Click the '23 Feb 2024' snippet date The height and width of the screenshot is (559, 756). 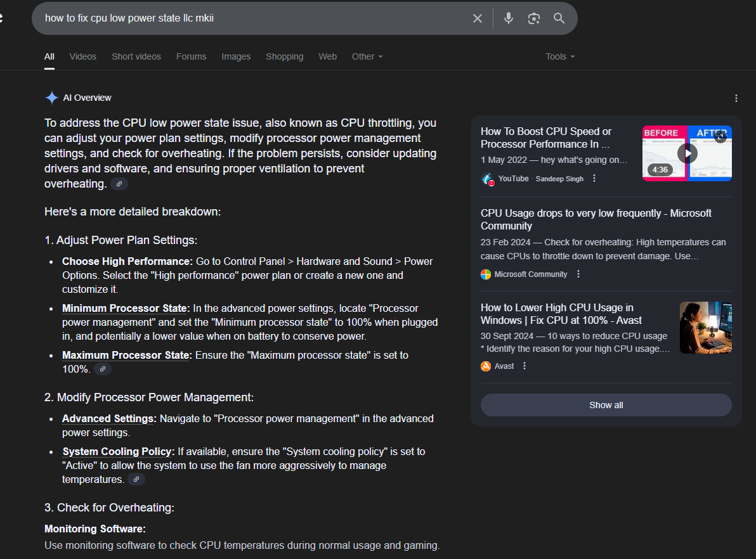505,242
